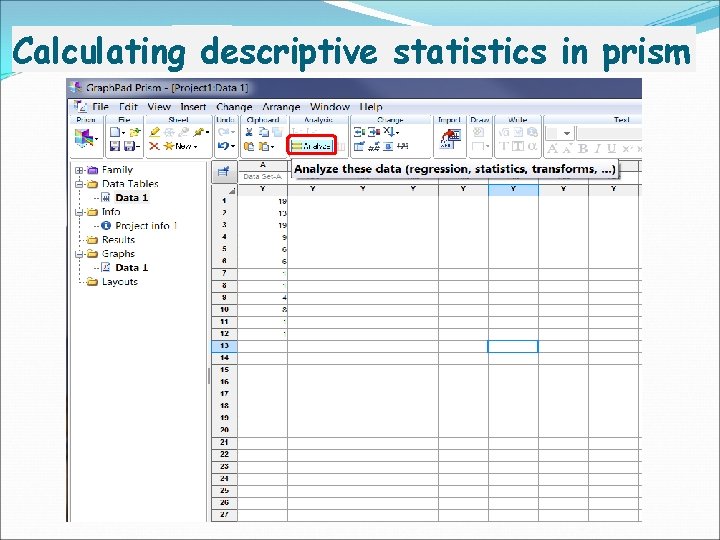The width and height of the screenshot is (720, 540).
Task: Click the italic I text icon
Action: tap(597, 148)
